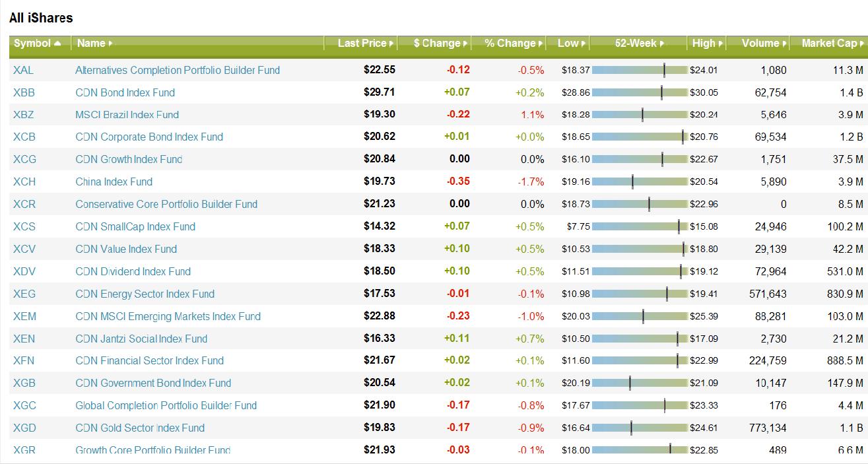Open CDN Value Index Fund link
This screenshot has height=464, width=868.
click(126, 249)
